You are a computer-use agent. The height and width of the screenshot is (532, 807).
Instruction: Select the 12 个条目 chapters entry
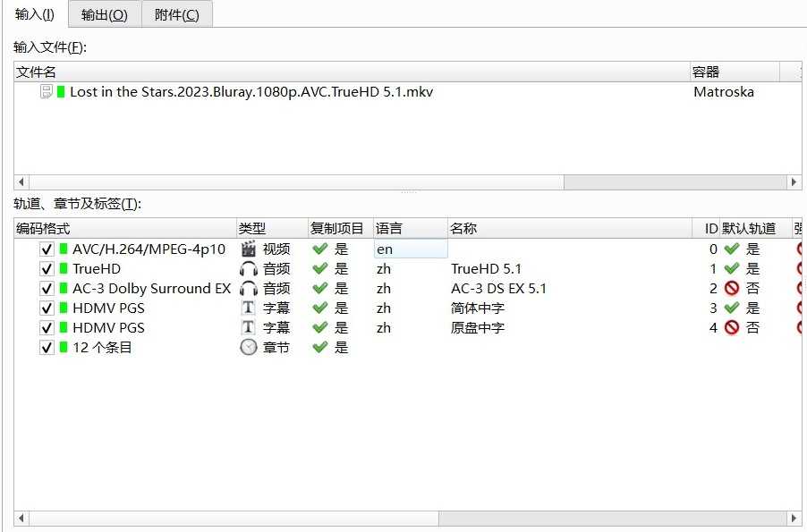[x=102, y=348]
